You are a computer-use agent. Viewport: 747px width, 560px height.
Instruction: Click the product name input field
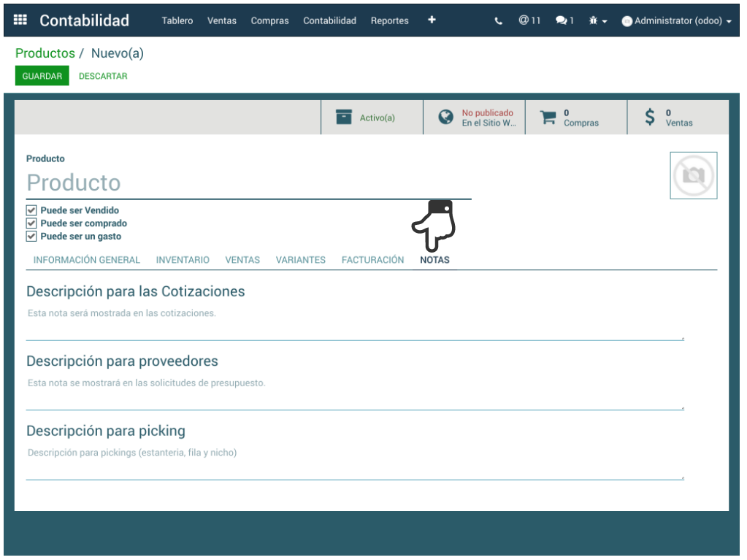(248, 183)
